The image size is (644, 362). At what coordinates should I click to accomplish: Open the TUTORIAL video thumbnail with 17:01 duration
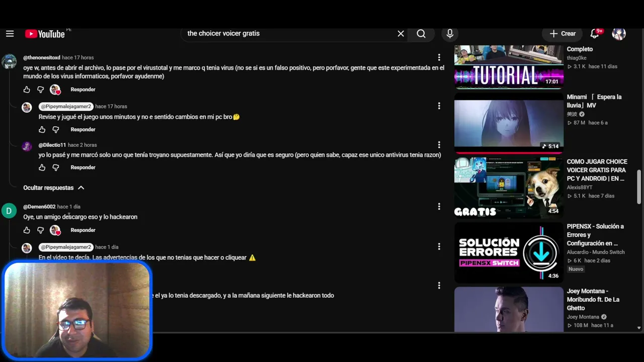[x=509, y=67]
